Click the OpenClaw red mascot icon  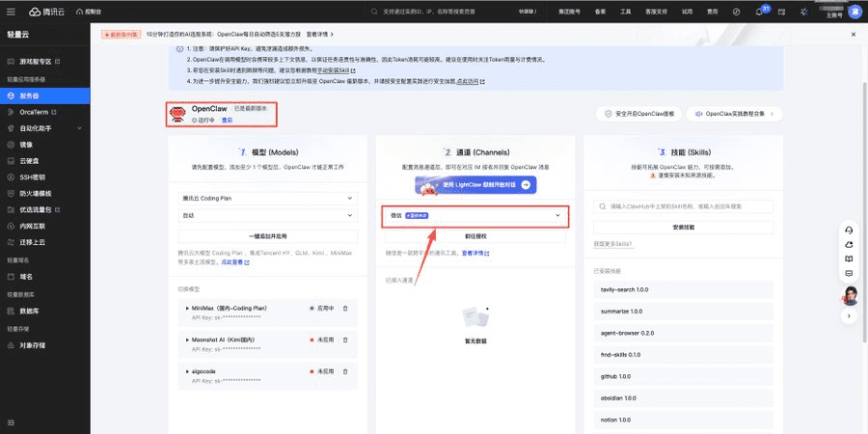click(177, 114)
